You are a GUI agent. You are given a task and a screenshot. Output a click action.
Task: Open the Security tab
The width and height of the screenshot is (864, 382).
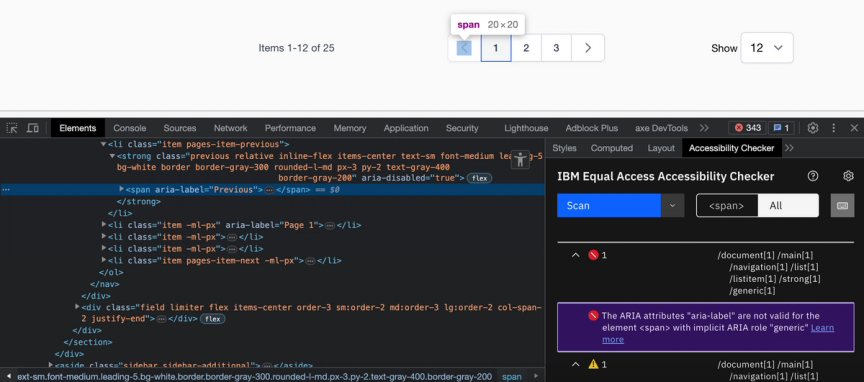click(462, 128)
